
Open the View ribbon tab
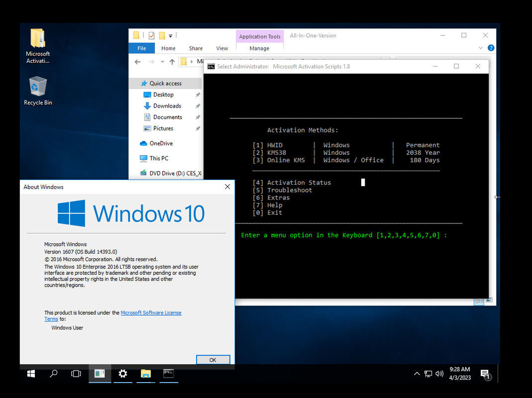point(222,48)
